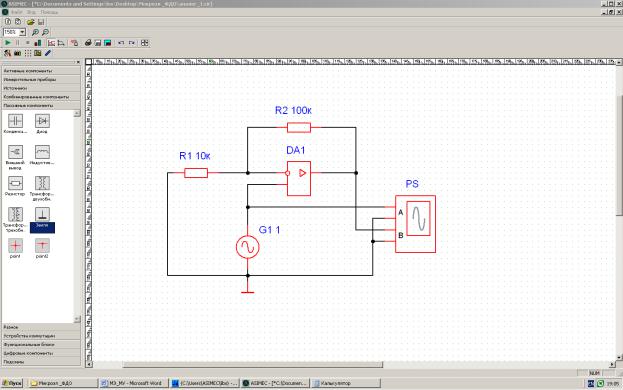Click the horizontal scrollbar under the canvas
The width and height of the screenshot is (623, 390).
(x=253, y=365)
